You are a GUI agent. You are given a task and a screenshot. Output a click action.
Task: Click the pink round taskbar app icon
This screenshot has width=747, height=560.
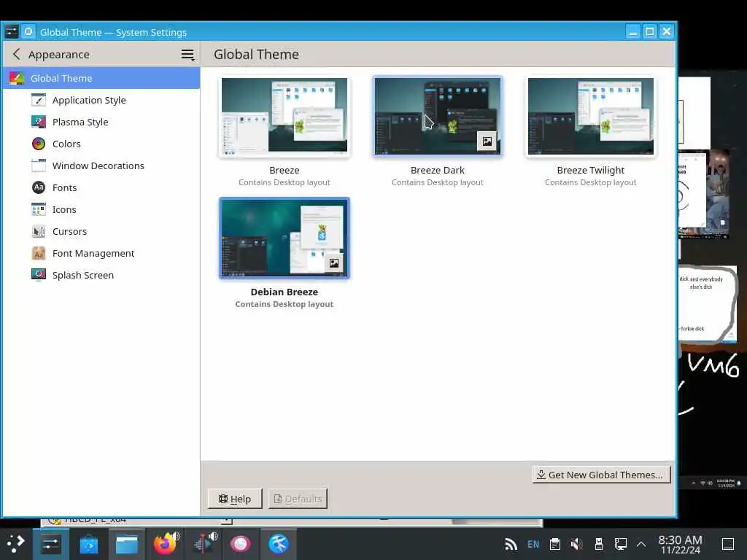pyautogui.click(x=241, y=544)
